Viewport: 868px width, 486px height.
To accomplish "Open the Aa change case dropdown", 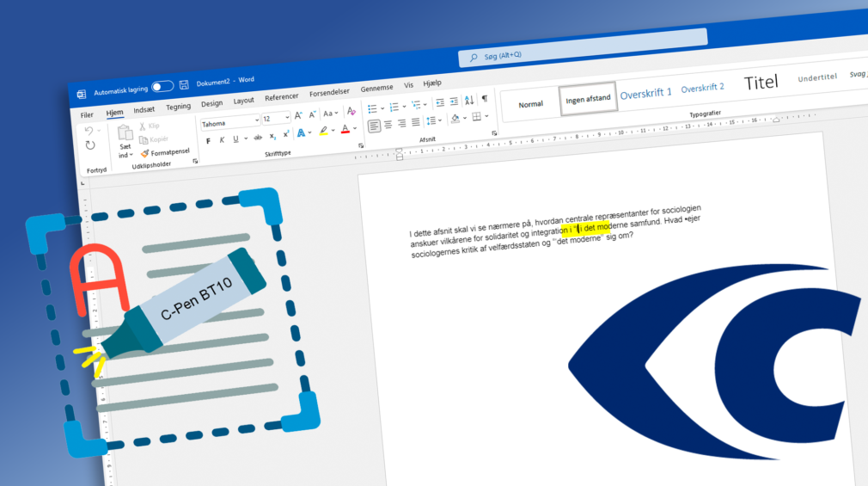I will (x=331, y=113).
